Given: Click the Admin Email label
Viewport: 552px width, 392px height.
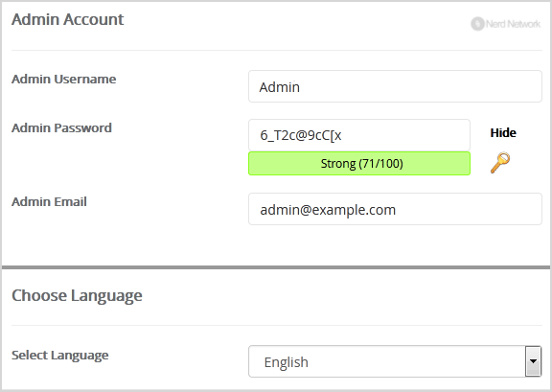Looking at the screenshot, I should tap(49, 202).
